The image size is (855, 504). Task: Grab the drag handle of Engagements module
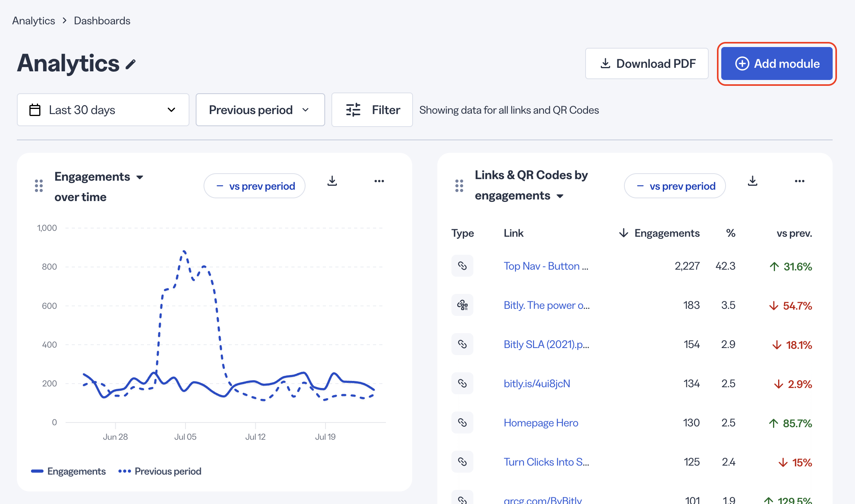pyautogui.click(x=39, y=186)
